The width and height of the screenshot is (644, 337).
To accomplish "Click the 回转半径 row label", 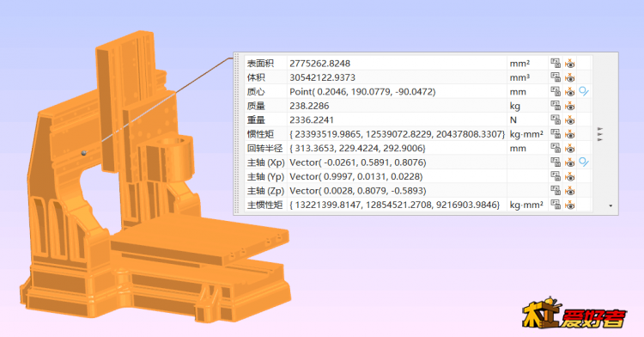I will coord(265,148).
